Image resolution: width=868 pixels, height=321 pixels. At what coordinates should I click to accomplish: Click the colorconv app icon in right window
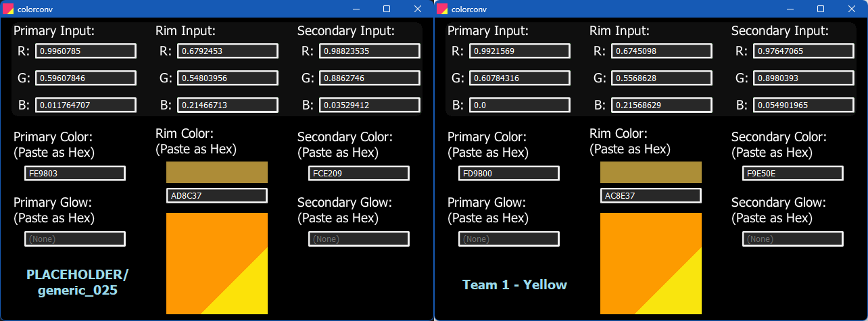[x=442, y=9]
